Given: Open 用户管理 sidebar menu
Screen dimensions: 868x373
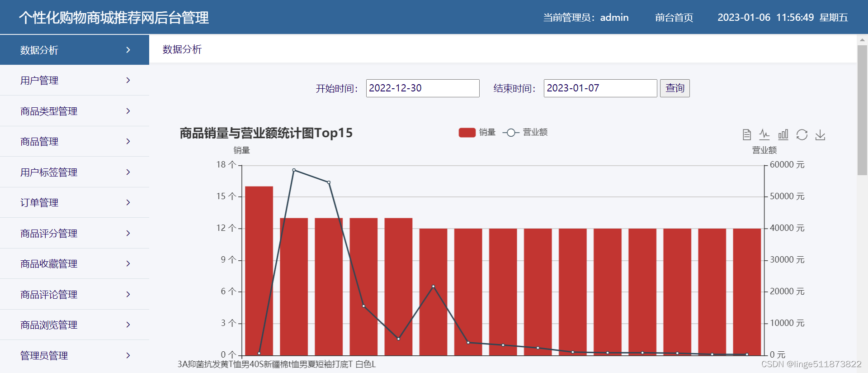Looking at the screenshot, I should point(75,80).
